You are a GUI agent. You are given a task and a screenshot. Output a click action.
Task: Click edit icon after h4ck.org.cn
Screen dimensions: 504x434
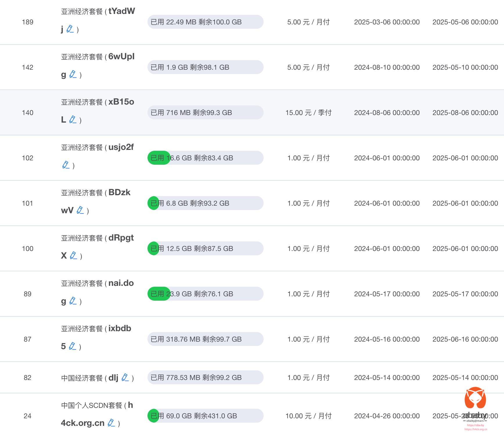click(x=111, y=423)
